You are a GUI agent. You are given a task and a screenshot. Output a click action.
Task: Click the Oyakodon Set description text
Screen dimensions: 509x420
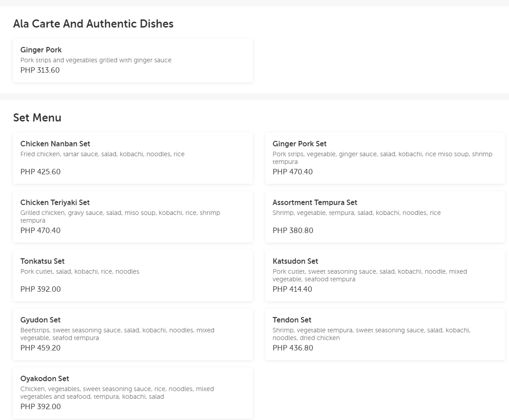pos(117,393)
